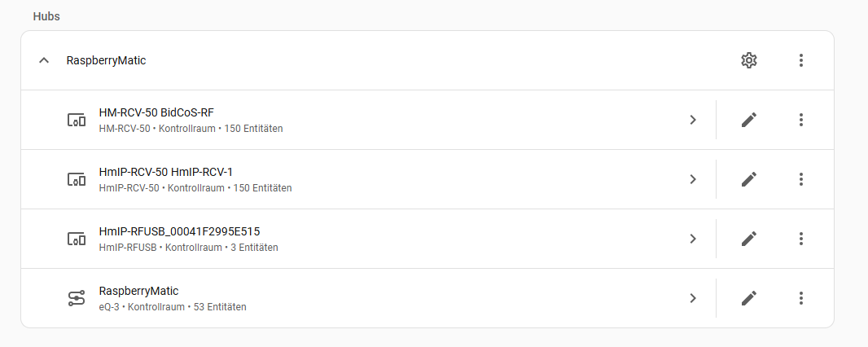Screen dimensions: 868x347
Task: Click the RaspberryMatic hub title
Action: point(106,60)
